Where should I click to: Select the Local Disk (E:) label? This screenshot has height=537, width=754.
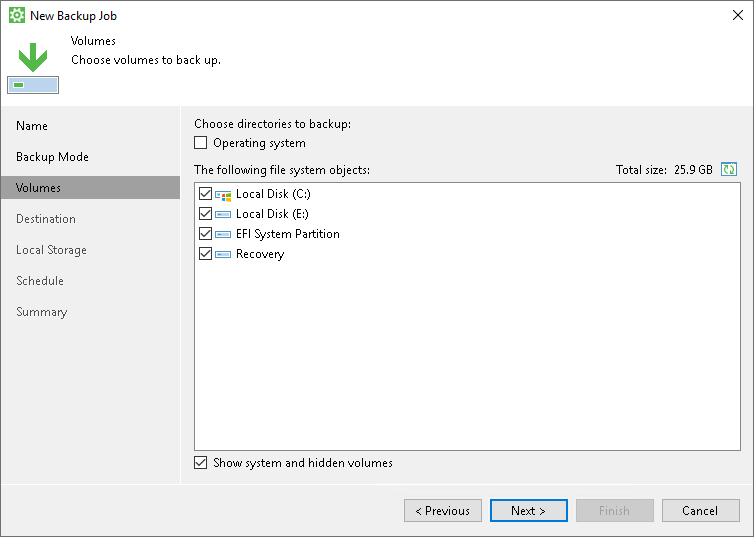pos(272,213)
